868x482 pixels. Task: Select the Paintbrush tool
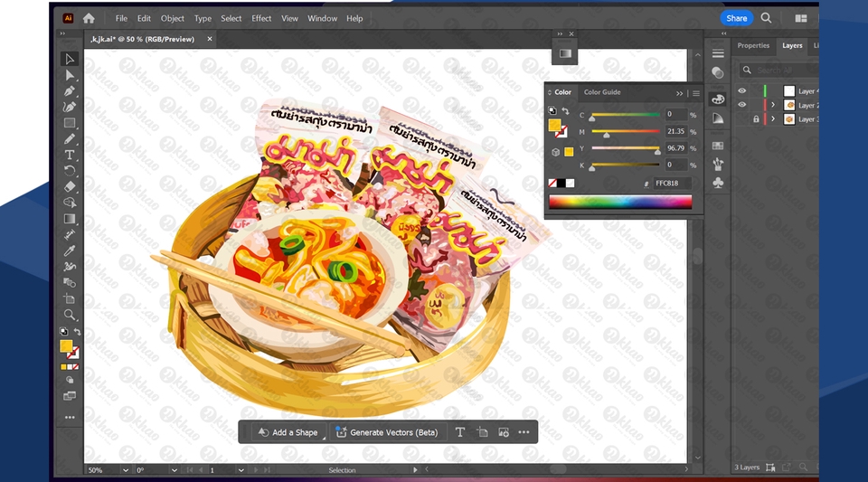[70, 139]
